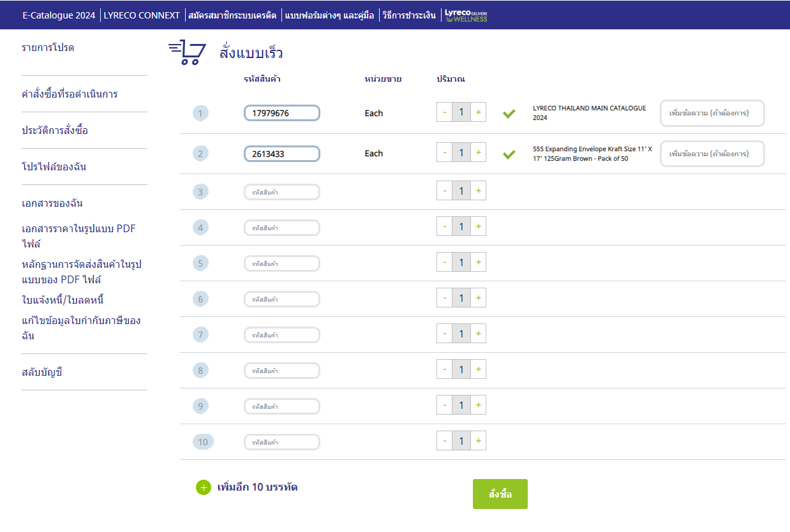Open แก้ไขข้อมูลใบกำกับภาษีของฉัน link

tap(81, 328)
